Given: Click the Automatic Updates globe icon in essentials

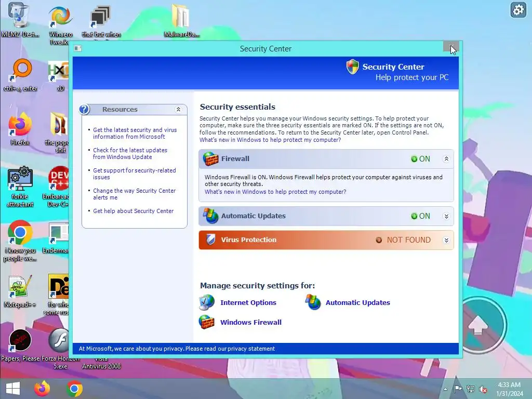Looking at the screenshot, I should 210,216.
